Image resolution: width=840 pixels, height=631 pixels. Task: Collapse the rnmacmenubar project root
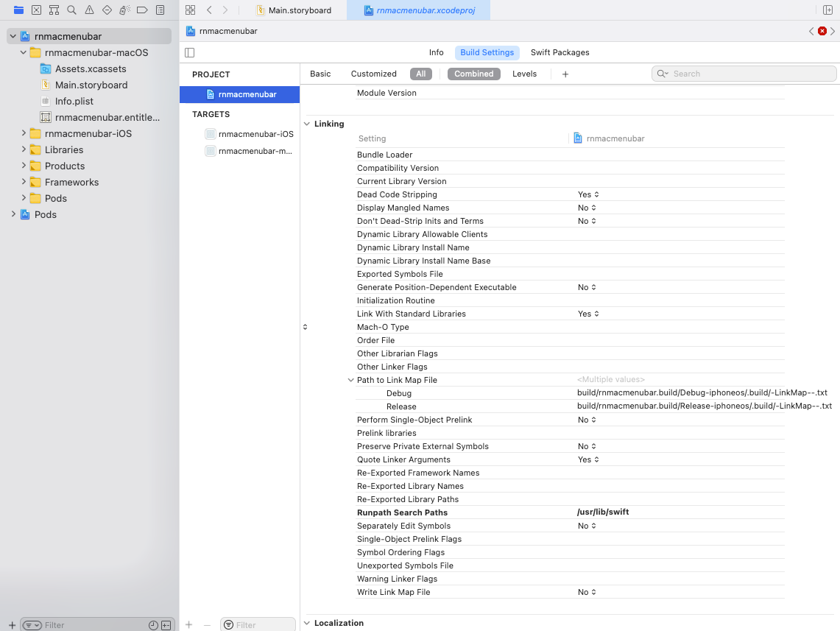click(x=13, y=36)
